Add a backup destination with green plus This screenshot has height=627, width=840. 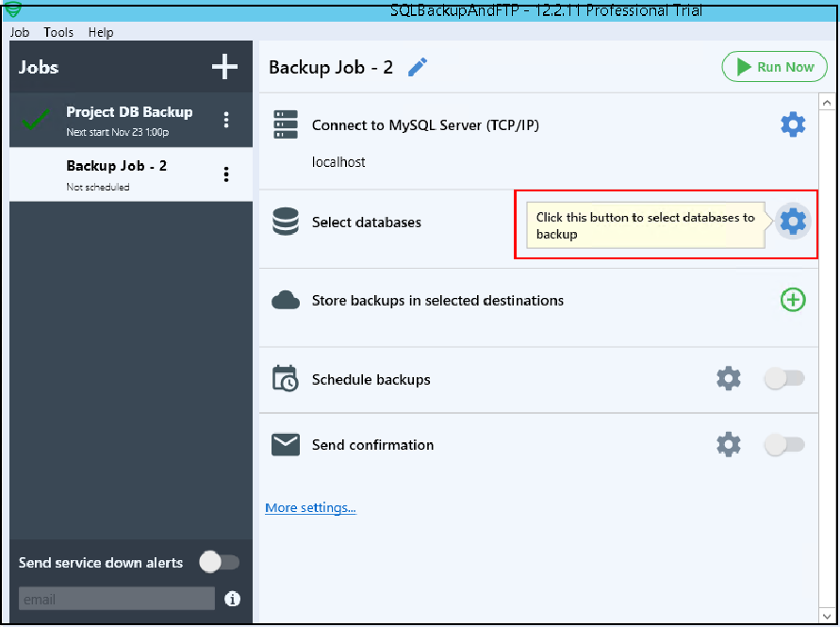point(793,301)
